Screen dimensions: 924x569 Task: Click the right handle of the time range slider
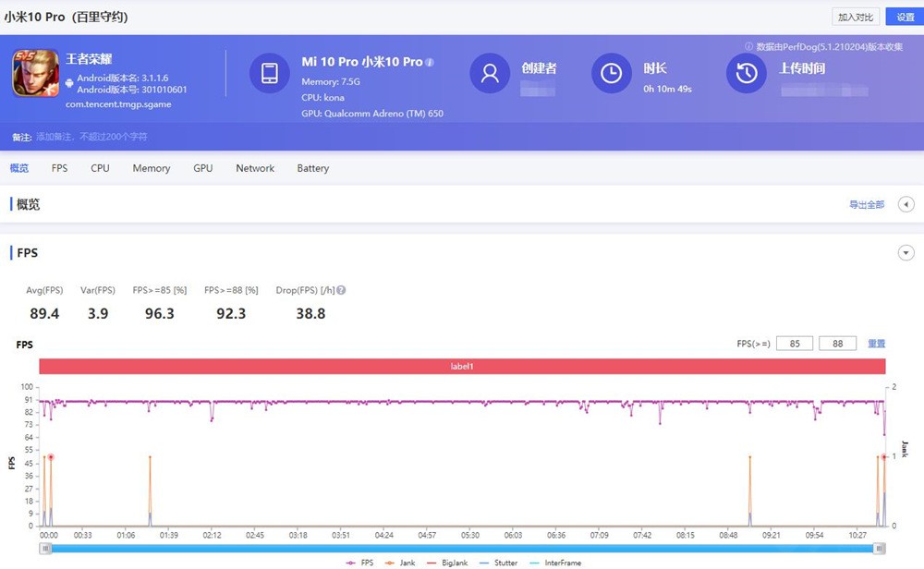click(880, 549)
